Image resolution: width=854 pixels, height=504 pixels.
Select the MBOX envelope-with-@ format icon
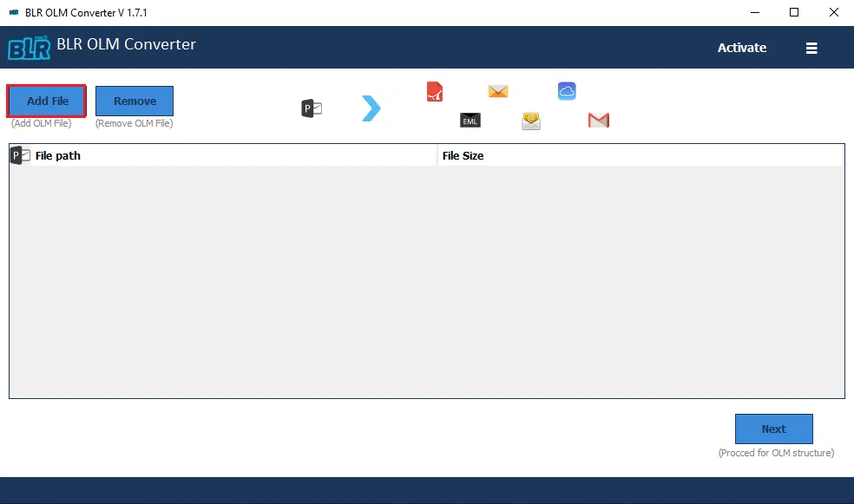point(530,121)
